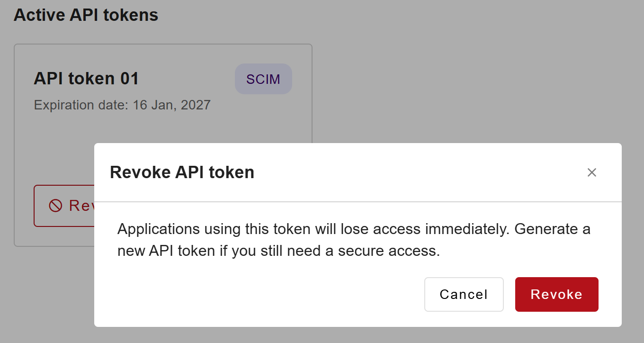Click the Active API tokens heading
This screenshot has width=644, height=343.
86,15
